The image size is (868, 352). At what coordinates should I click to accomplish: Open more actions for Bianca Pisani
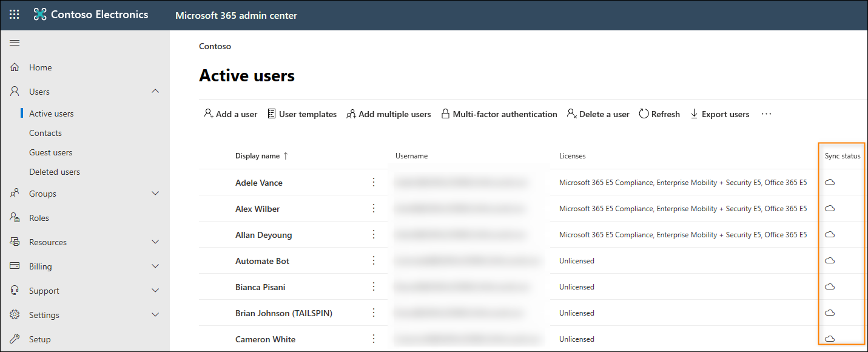pyautogui.click(x=374, y=286)
